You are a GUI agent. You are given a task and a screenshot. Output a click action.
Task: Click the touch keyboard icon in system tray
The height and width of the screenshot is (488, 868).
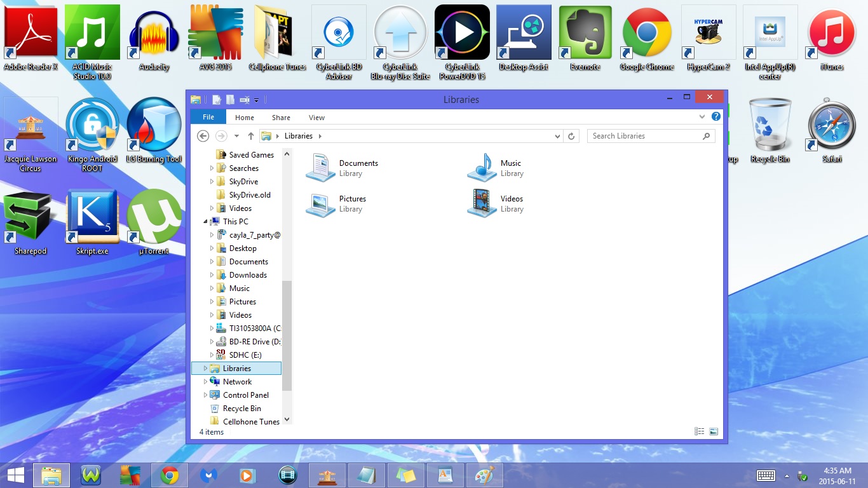[x=766, y=475]
